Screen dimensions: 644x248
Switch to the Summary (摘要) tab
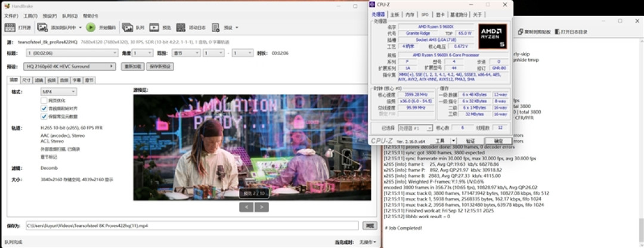14,79
